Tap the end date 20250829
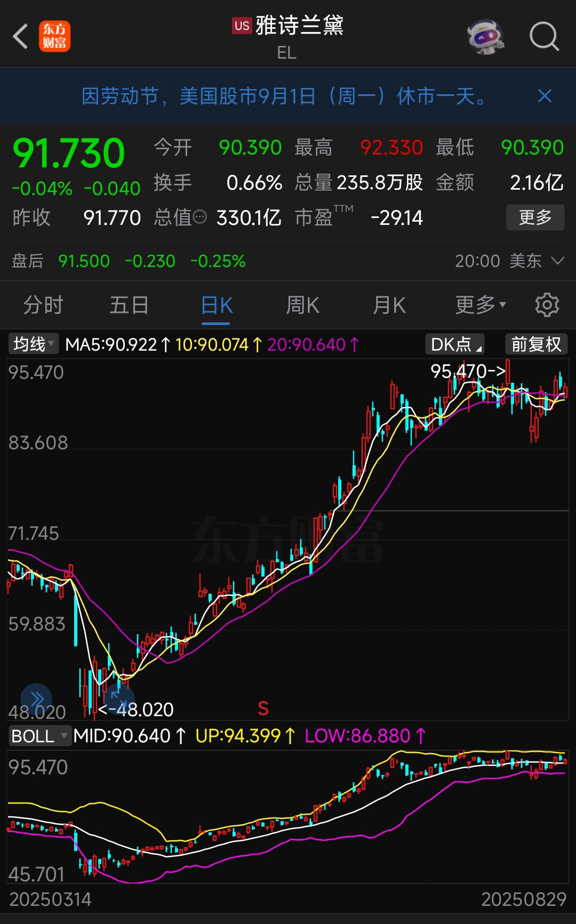Screen dimensions: 576x924 point(524,899)
